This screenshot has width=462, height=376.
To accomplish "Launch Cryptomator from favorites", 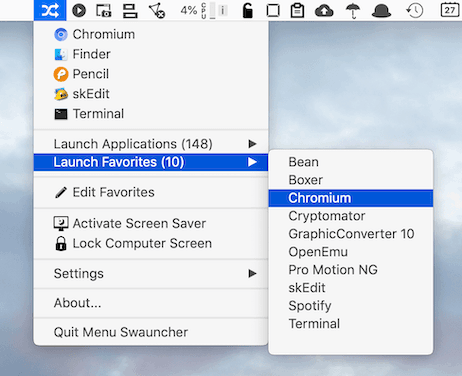I will pos(351,216).
